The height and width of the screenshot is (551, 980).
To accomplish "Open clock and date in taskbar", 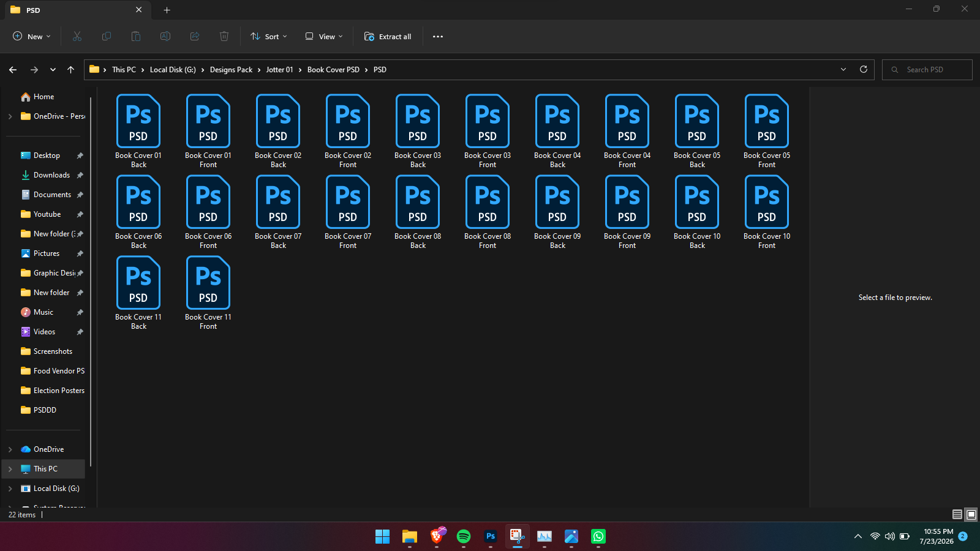I will click(x=937, y=536).
